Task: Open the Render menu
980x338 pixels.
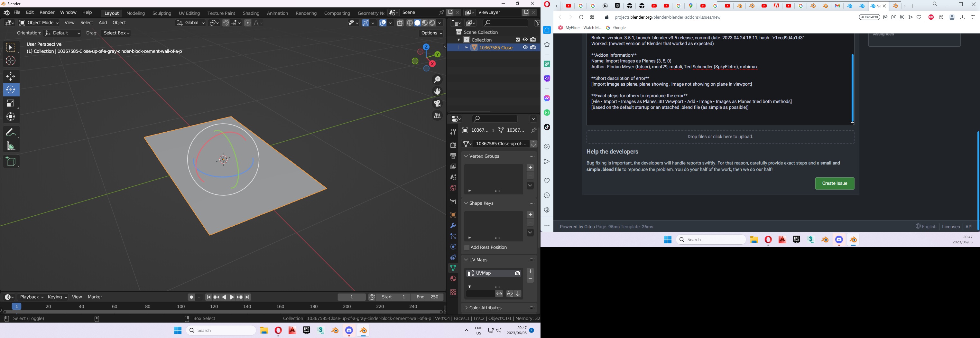Action: tap(47, 12)
